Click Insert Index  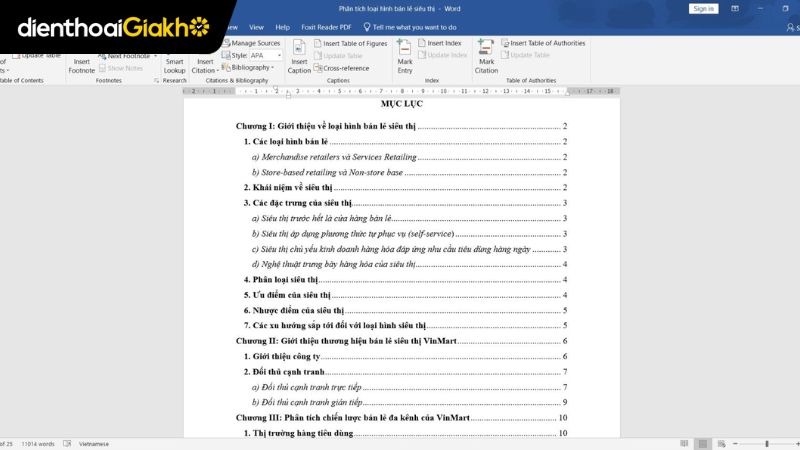pos(440,43)
